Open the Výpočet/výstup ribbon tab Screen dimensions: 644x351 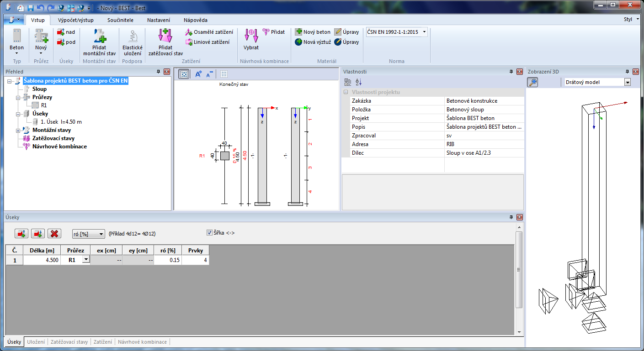[x=76, y=20]
